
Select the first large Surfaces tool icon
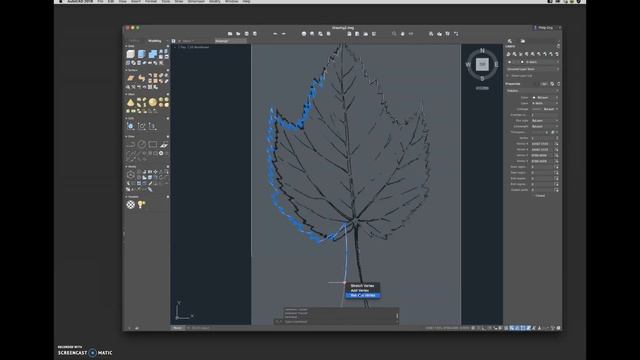click(x=131, y=78)
